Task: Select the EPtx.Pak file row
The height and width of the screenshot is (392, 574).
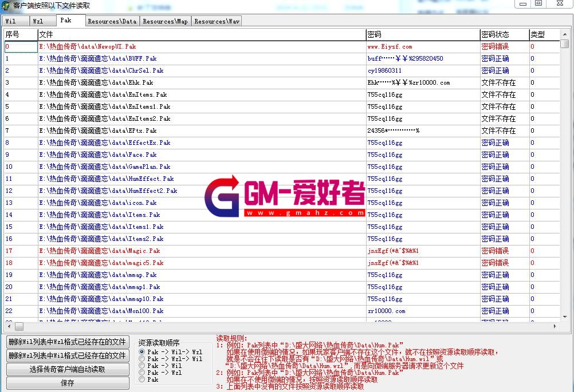Action: click(x=281, y=130)
